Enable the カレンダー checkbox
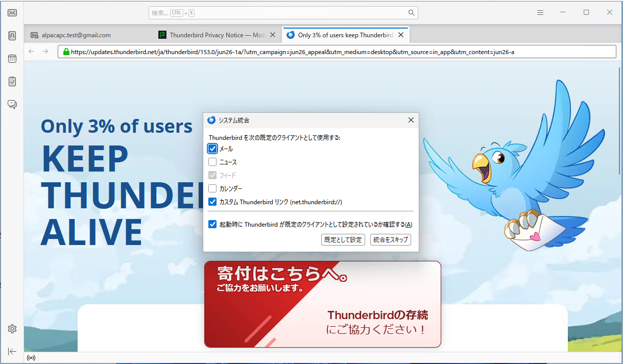Image resolution: width=623 pixels, height=364 pixels. pyautogui.click(x=212, y=188)
